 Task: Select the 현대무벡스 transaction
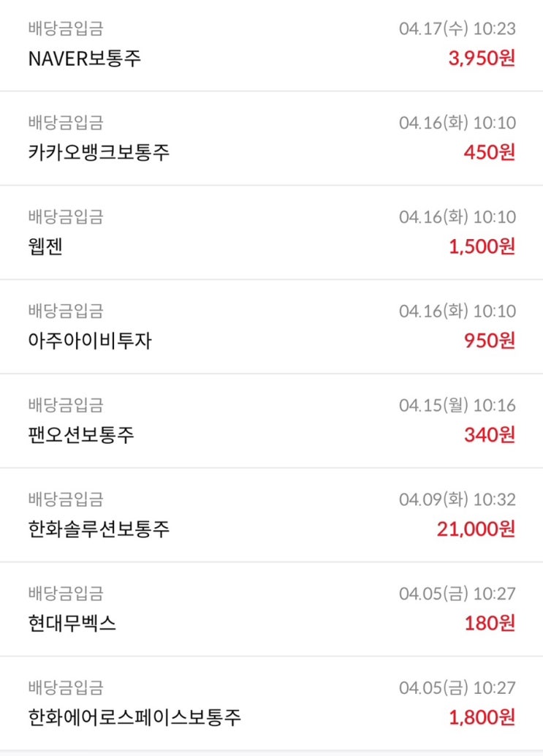tap(271, 609)
